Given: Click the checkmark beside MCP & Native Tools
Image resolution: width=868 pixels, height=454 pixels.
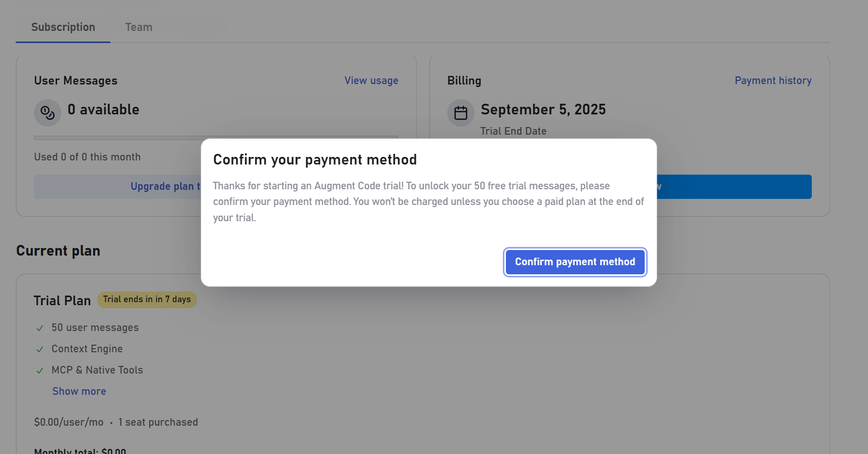Looking at the screenshot, I should [40, 370].
